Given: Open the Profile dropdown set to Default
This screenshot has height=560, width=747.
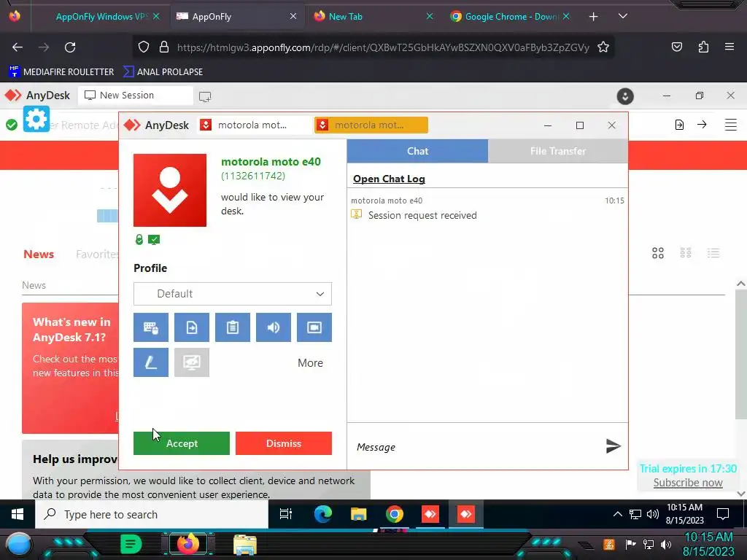Looking at the screenshot, I should tap(233, 294).
